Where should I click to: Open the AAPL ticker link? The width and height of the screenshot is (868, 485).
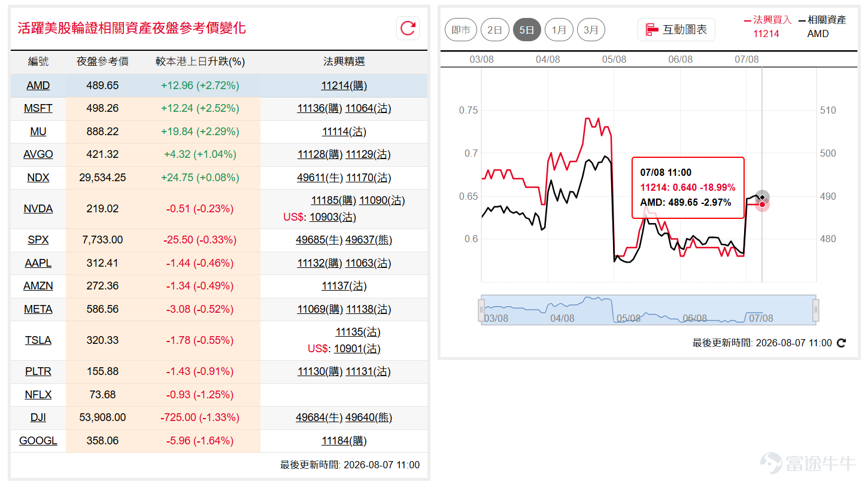38,263
